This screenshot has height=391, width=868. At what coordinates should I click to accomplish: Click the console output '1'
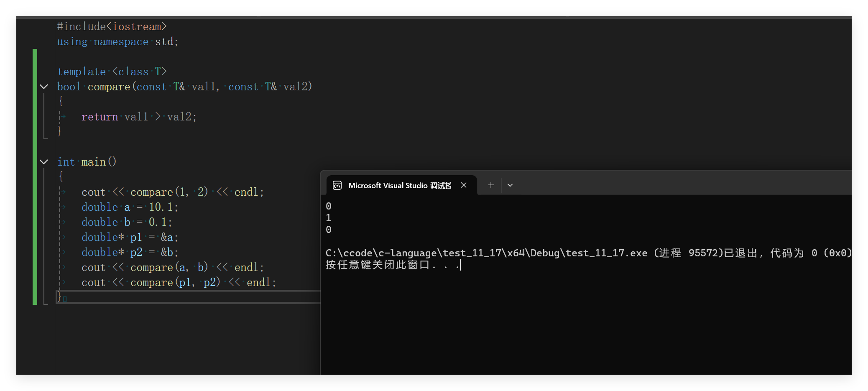point(329,218)
